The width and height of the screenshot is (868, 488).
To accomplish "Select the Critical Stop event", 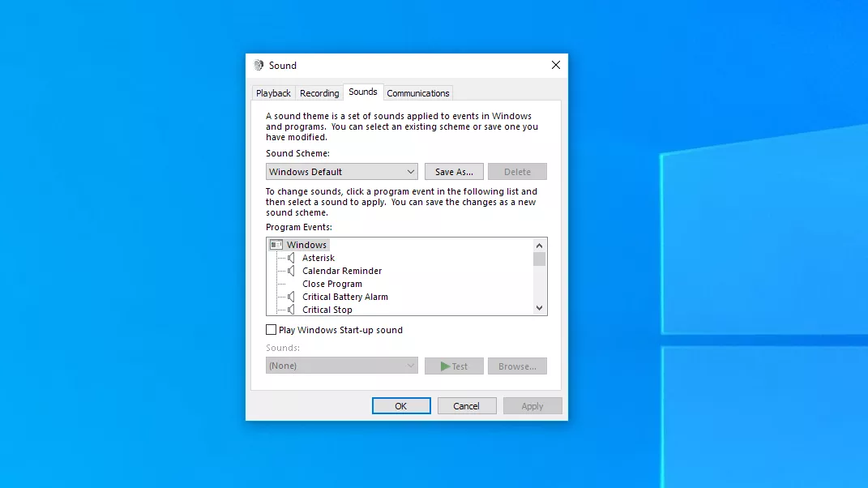I will click(x=327, y=310).
